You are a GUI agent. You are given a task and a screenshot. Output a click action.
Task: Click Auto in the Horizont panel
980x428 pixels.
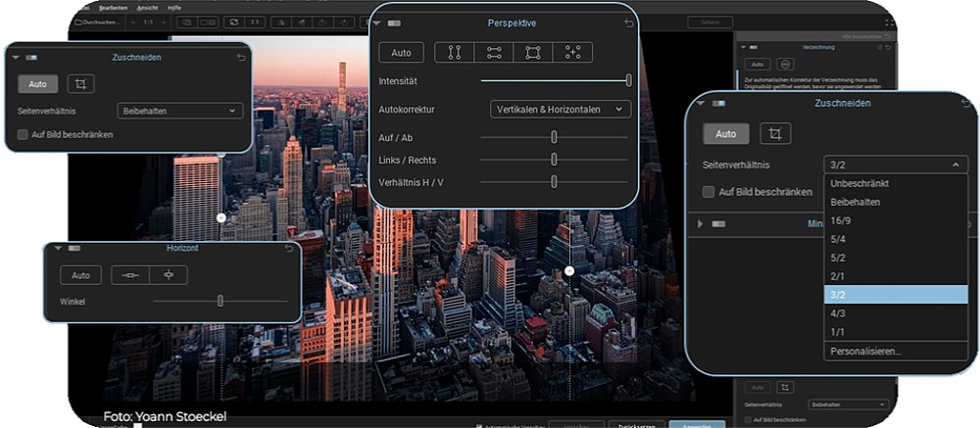tap(80, 275)
